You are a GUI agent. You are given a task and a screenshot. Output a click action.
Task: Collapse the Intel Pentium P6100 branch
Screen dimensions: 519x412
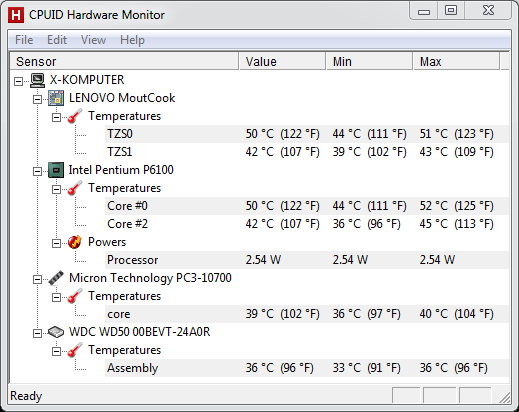click(37, 171)
